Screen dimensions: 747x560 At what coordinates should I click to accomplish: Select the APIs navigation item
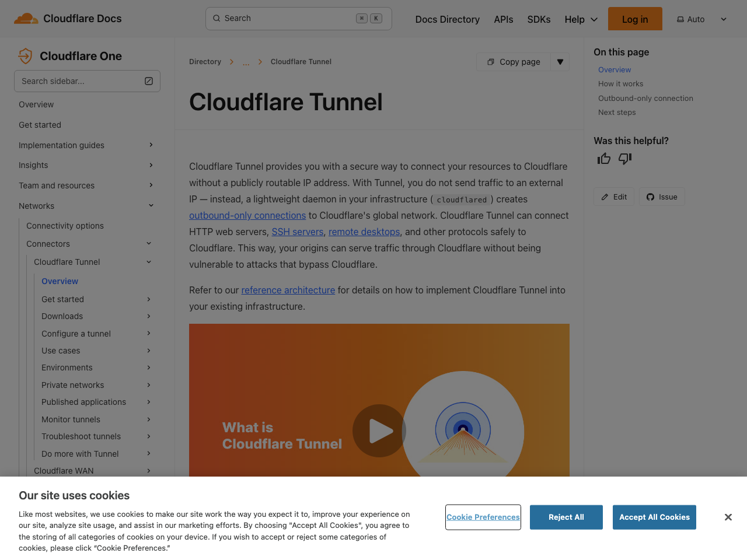point(503,19)
